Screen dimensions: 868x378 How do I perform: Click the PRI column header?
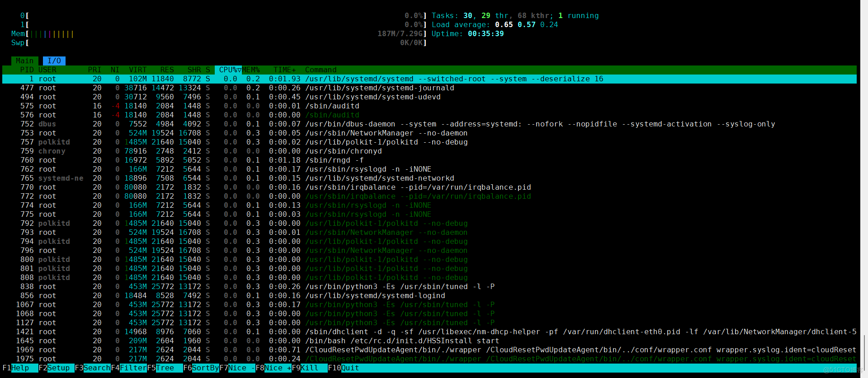[94, 70]
